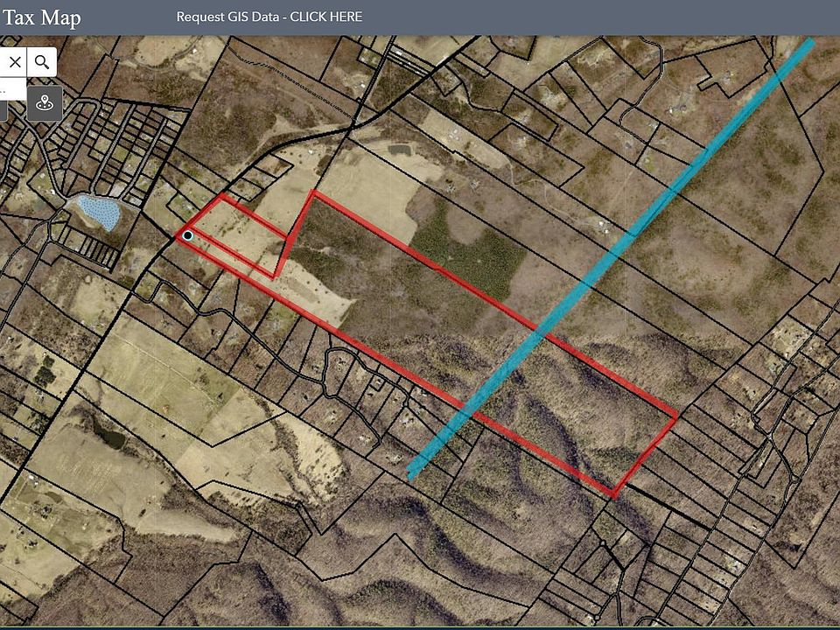Screen dimensions: 840x630
Task: Click the magnifying glass search icon
Action: tap(42, 62)
